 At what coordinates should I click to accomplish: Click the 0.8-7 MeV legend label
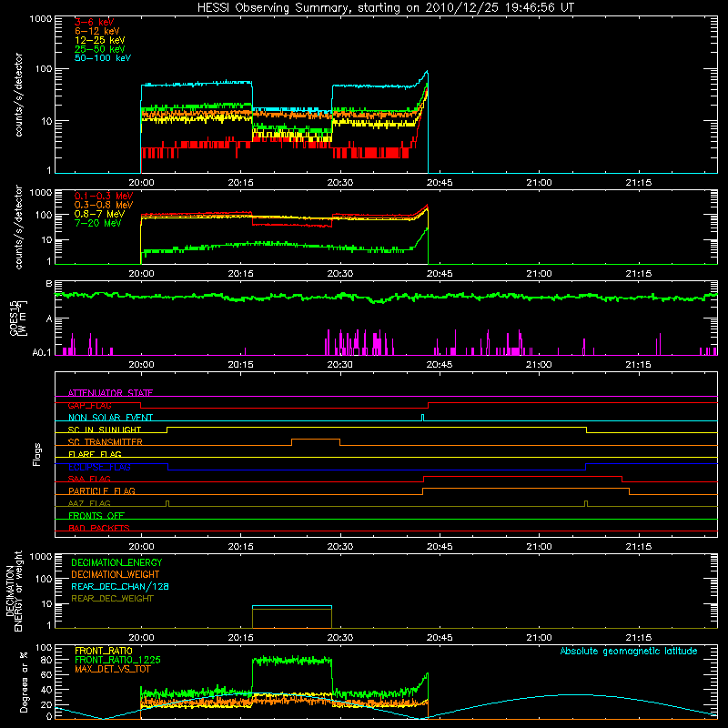click(x=100, y=214)
